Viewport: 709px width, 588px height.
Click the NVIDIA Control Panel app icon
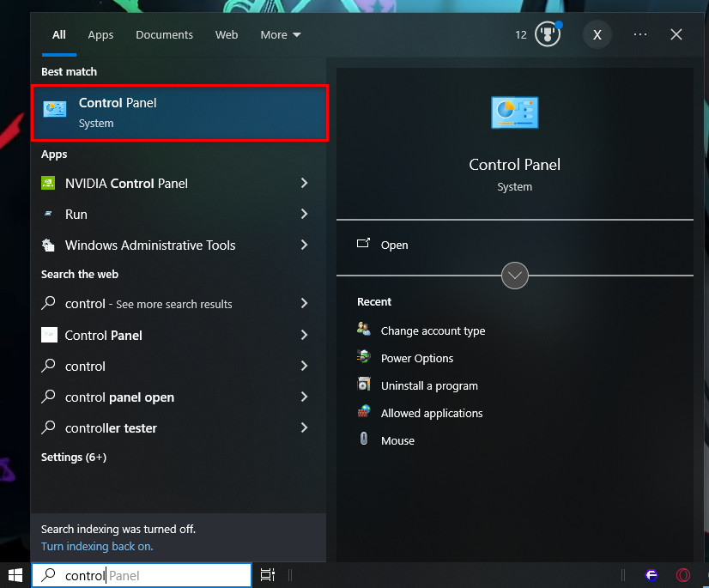pyautogui.click(x=48, y=183)
